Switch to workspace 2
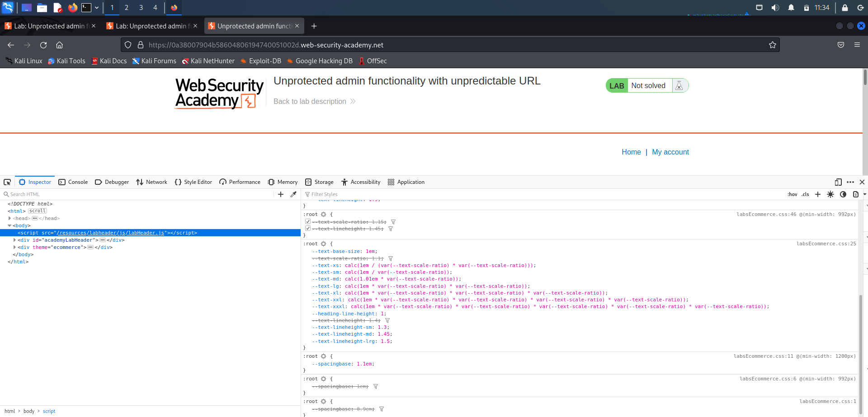Viewport: 868px width, 417px height. tap(127, 7)
